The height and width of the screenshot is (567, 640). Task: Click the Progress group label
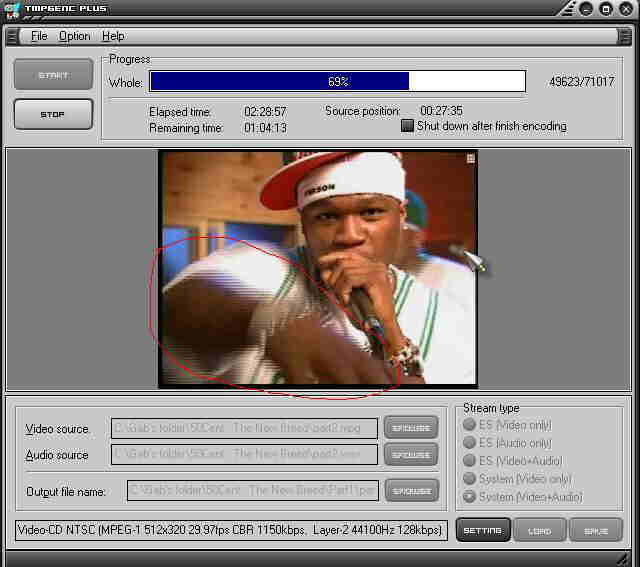[129, 59]
